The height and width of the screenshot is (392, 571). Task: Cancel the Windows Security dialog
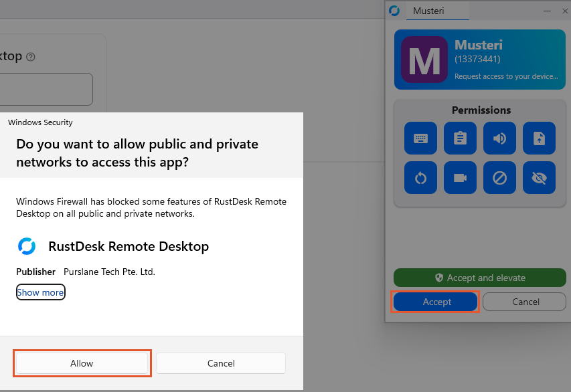[x=221, y=363]
